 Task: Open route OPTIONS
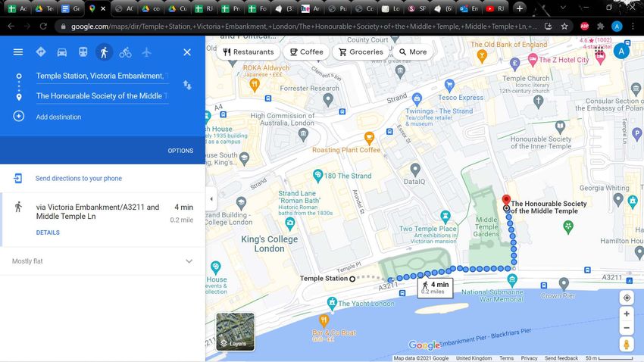(180, 151)
